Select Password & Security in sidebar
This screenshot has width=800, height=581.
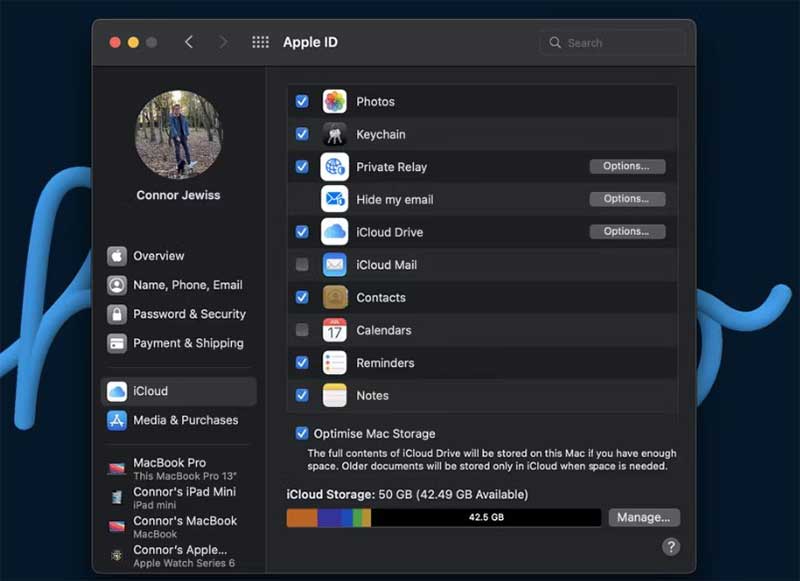179,314
